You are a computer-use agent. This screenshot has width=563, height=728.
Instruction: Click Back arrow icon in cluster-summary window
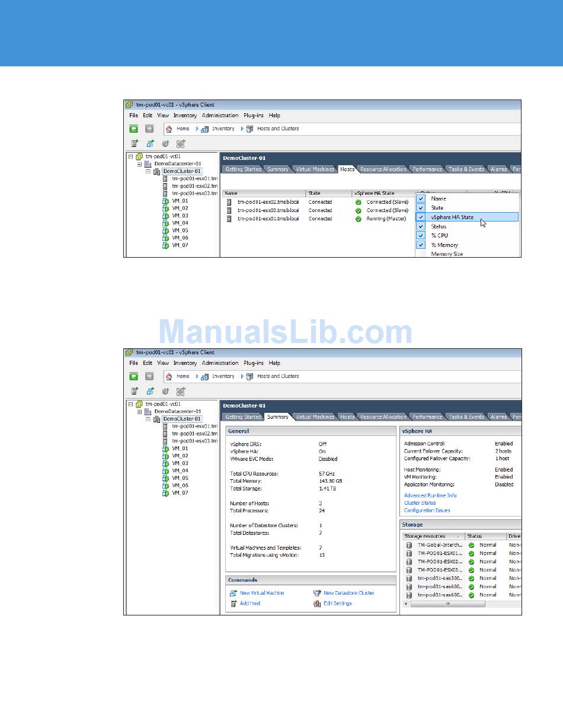[134, 376]
